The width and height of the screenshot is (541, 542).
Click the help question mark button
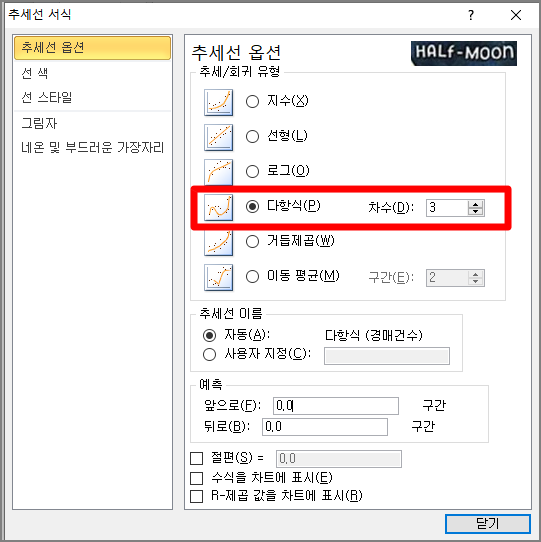coord(471,15)
